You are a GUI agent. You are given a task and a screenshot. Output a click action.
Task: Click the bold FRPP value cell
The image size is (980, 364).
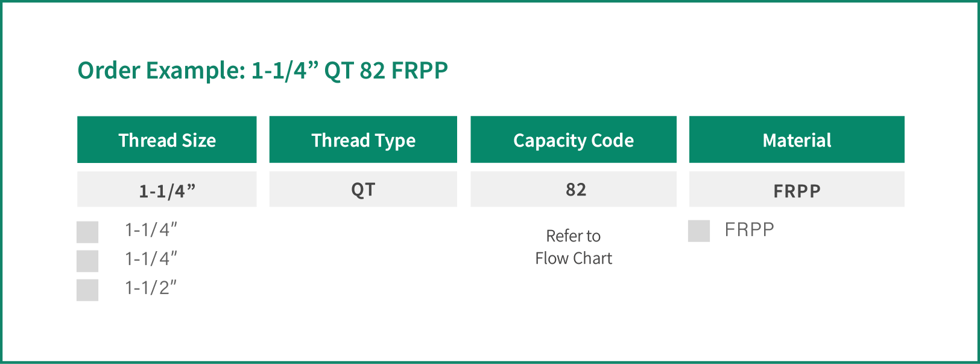pyautogui.click(x=797, y=190)
